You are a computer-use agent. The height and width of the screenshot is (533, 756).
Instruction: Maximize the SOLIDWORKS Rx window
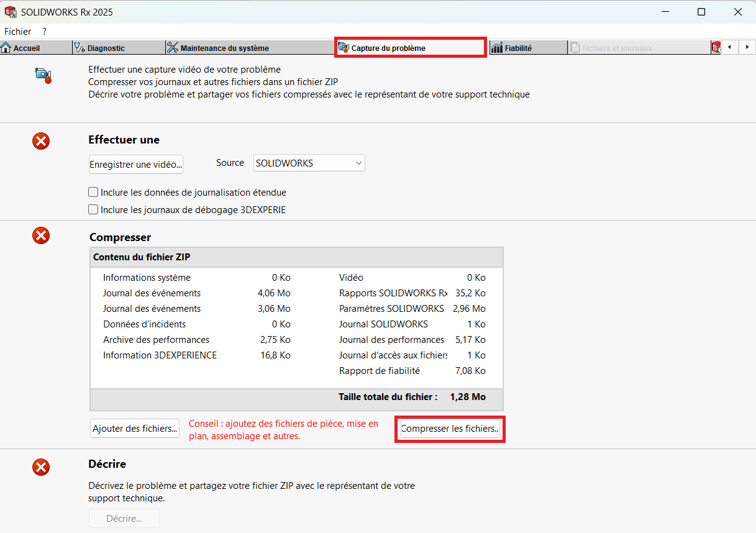coord(701,12)
